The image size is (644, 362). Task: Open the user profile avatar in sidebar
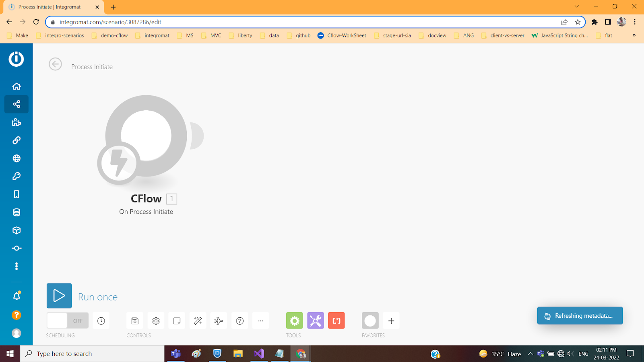point(17,333)
